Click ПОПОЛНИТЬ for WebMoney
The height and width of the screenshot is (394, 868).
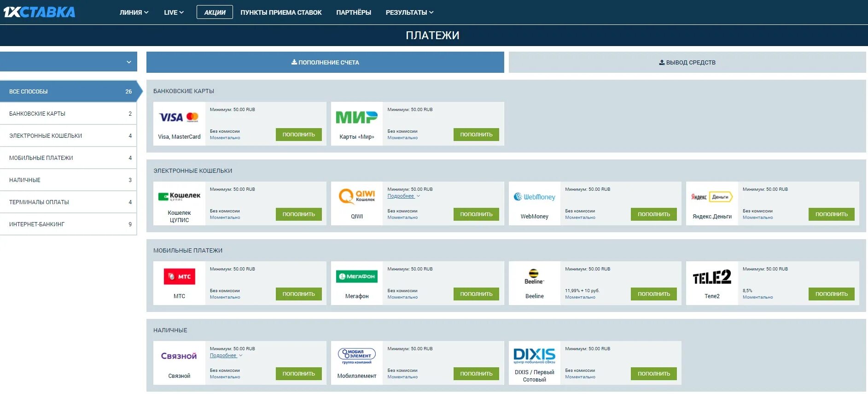(654, 214)
